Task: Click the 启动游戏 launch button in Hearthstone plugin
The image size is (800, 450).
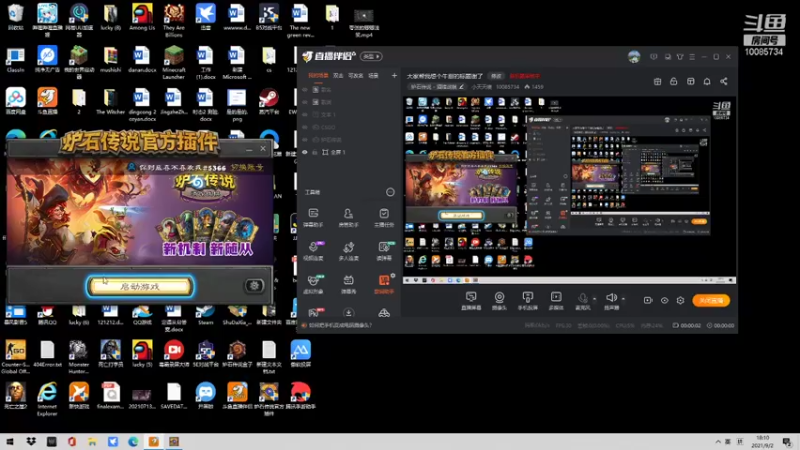Action: click(140, 286)
